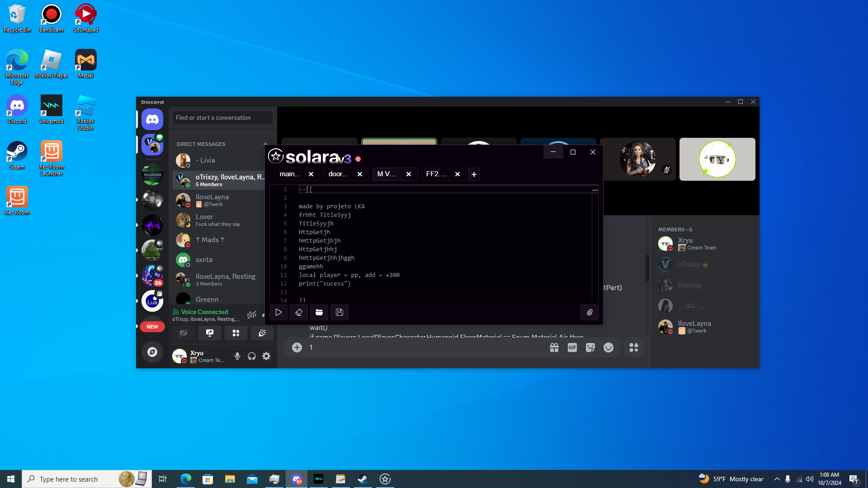
Task: Open Discord's gift Nitro icon
Action: pos(554,347)
